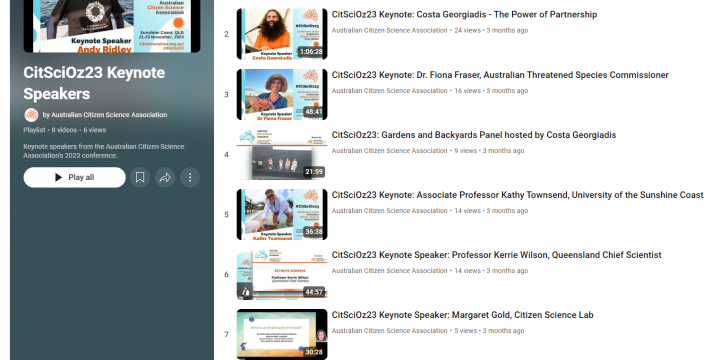Open title about Associate Professor Kathy Townsend
The height and width of the screenshot is (360, 720).
518,195
